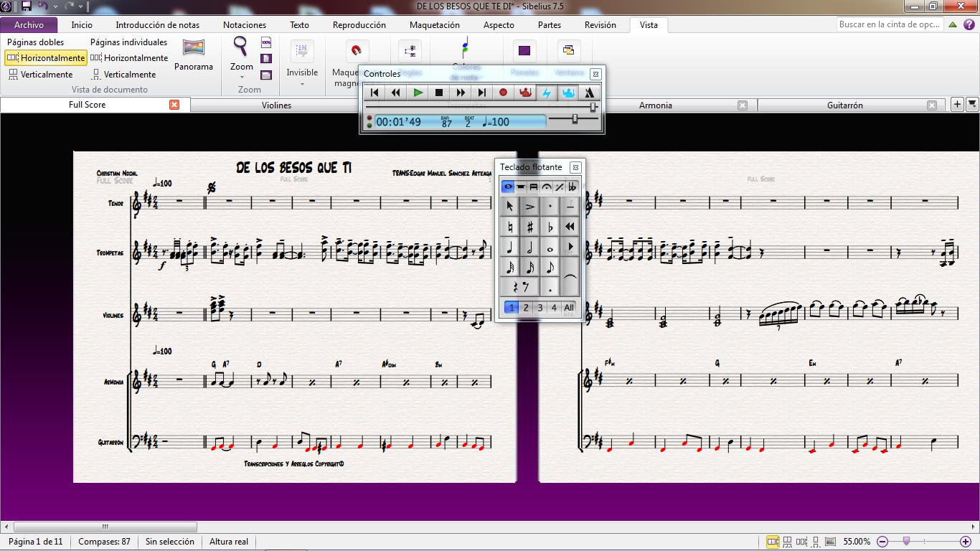This screenshot has height=551, width=980.
Task: Click the natural sign on the keypad
Action: 509,227
